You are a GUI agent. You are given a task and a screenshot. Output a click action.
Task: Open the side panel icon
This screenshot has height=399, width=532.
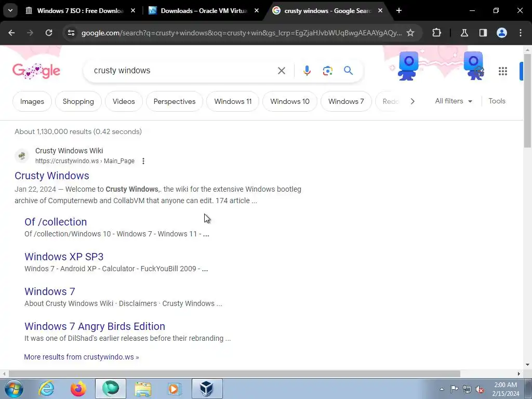click(483, 33)
